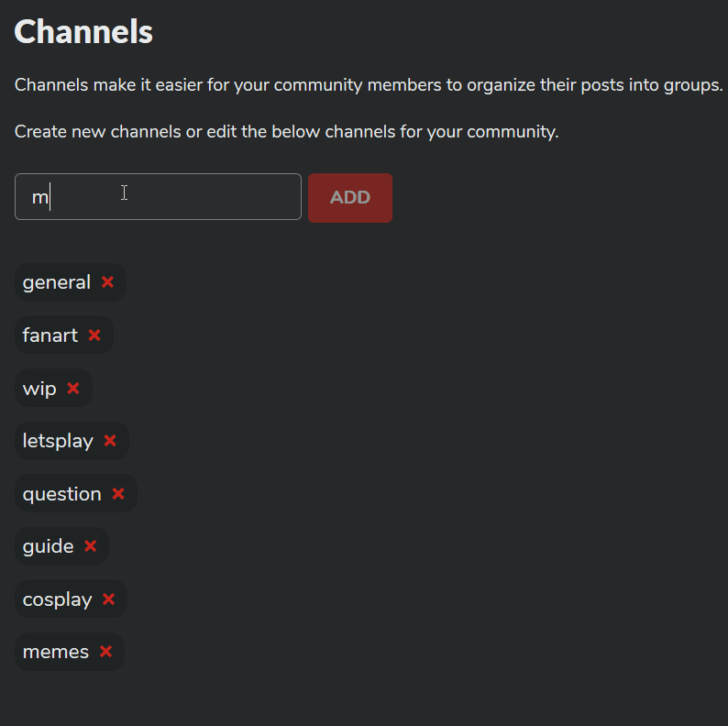728x726 pixels.
Task: Click the Channels page heading
Action: 83,32
